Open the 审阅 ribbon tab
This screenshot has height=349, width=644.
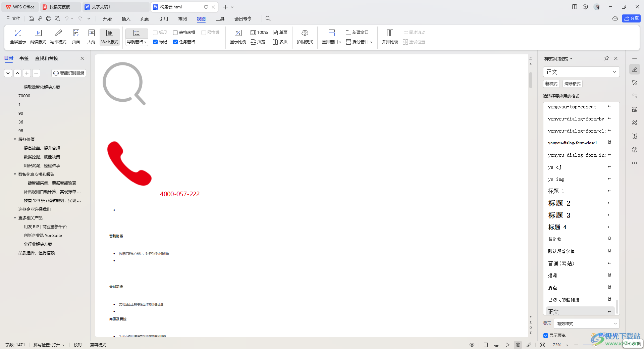pyautogui.click(x=182, y=19)
